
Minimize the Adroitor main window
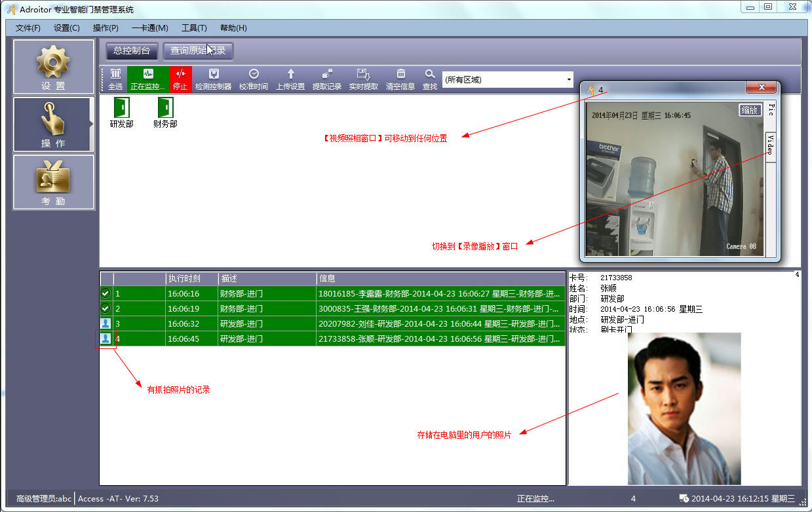[750, 7]
